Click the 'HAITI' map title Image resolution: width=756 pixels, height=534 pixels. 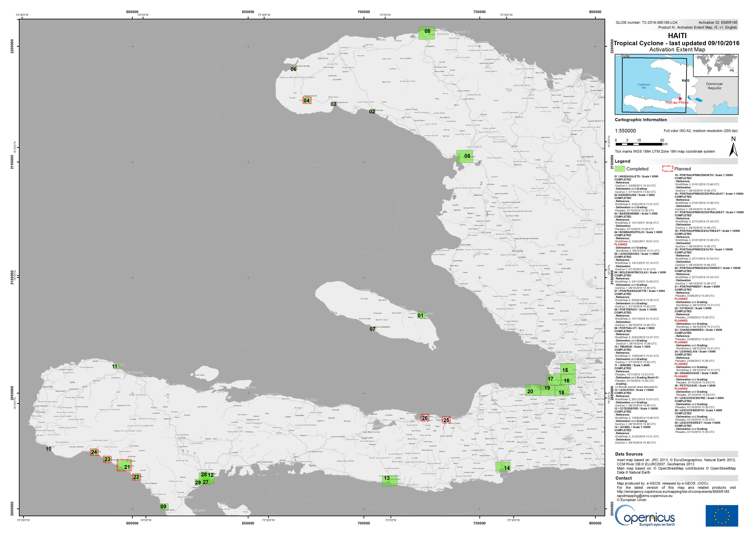tap(677, 36)
